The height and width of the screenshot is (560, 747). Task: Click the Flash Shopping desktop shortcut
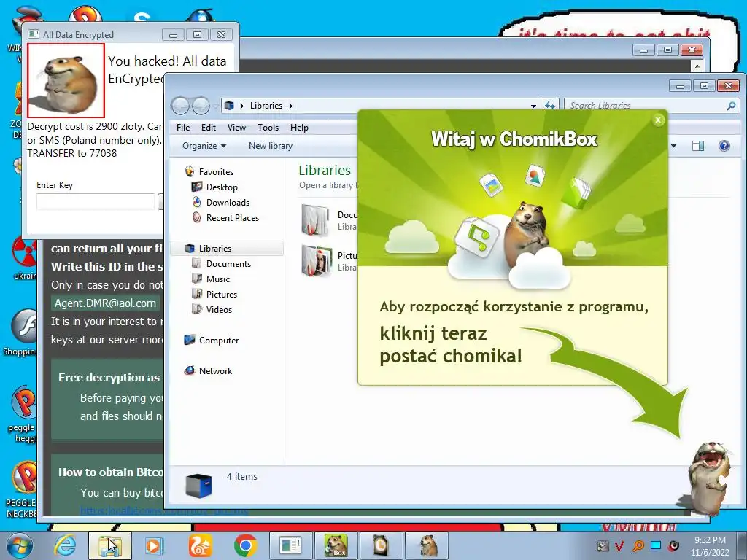21,332
